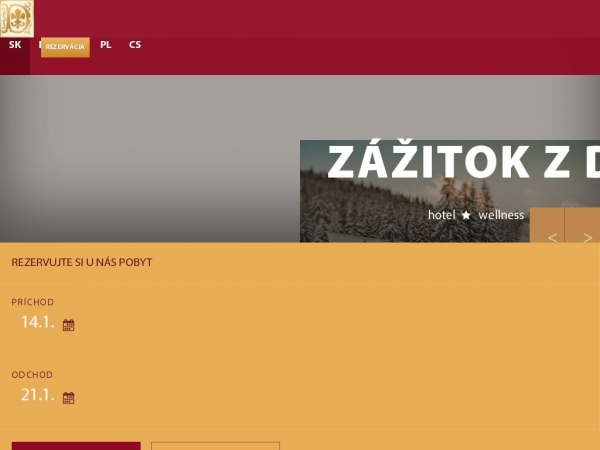Open calendar picker next to Odchod date
The height and width of the screenshot is (450, 600).
point(68,398)
